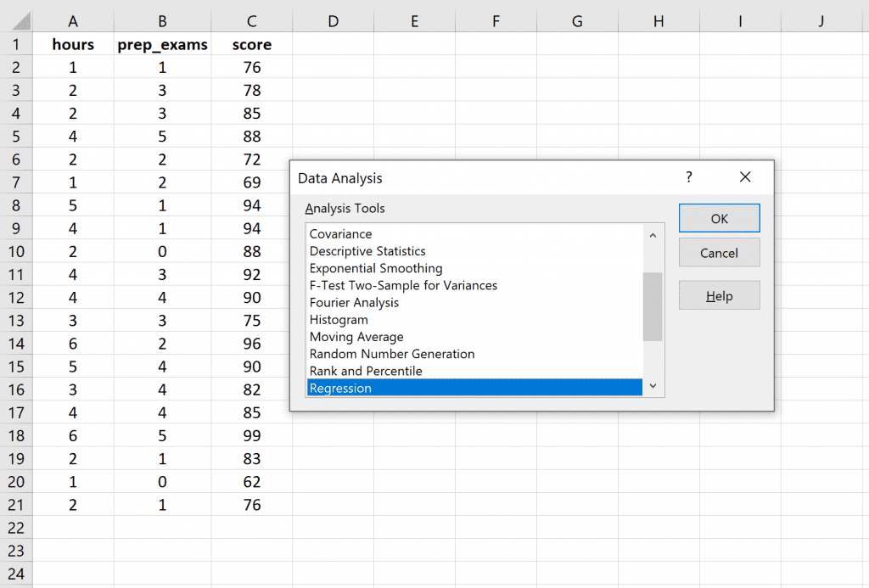Click the question mark help icon

point(688,177)
